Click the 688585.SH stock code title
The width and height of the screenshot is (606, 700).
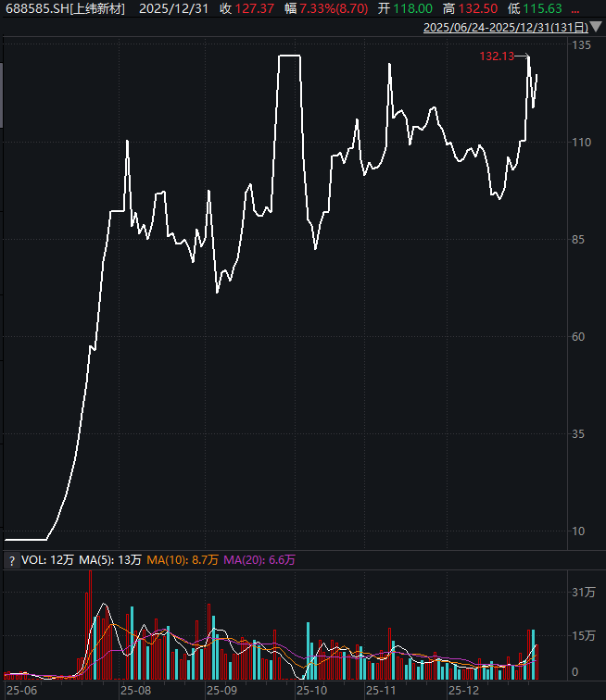click(65, 8)
